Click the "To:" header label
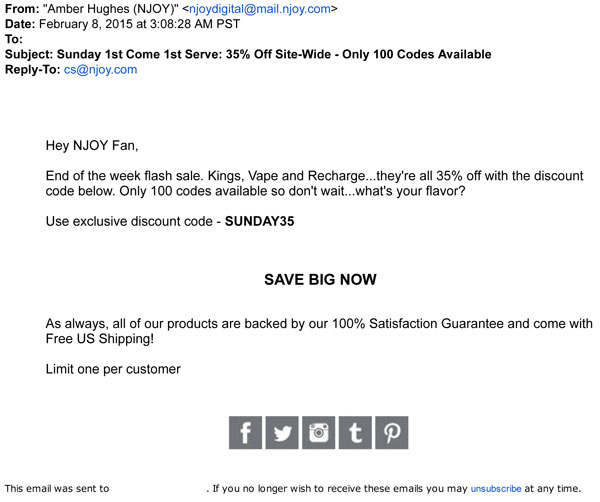 pos(14,39)
